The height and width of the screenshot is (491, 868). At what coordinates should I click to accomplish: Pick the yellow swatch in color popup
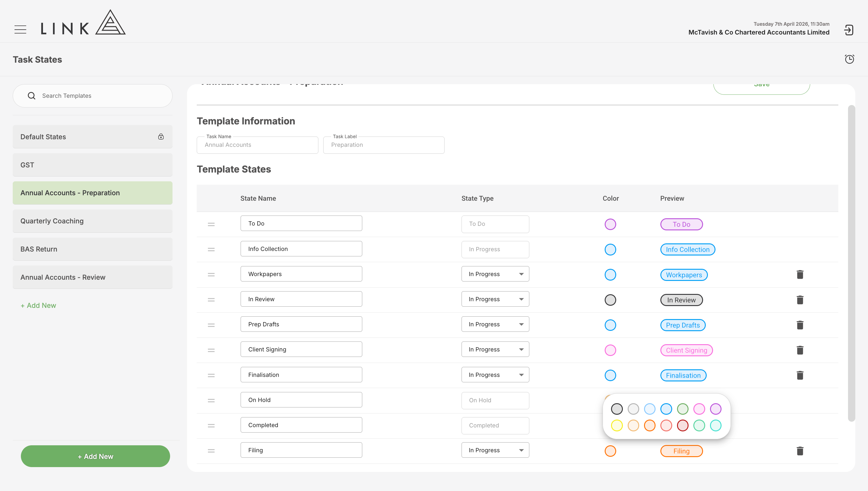click(616, 426)
